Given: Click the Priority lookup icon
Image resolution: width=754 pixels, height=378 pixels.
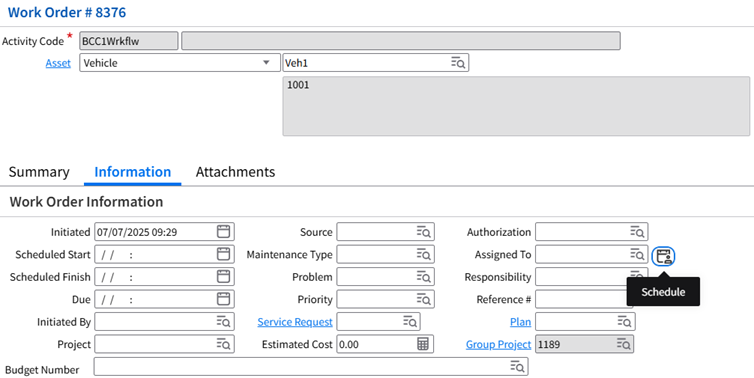Looking at the screenshot, I should [423, 299].
